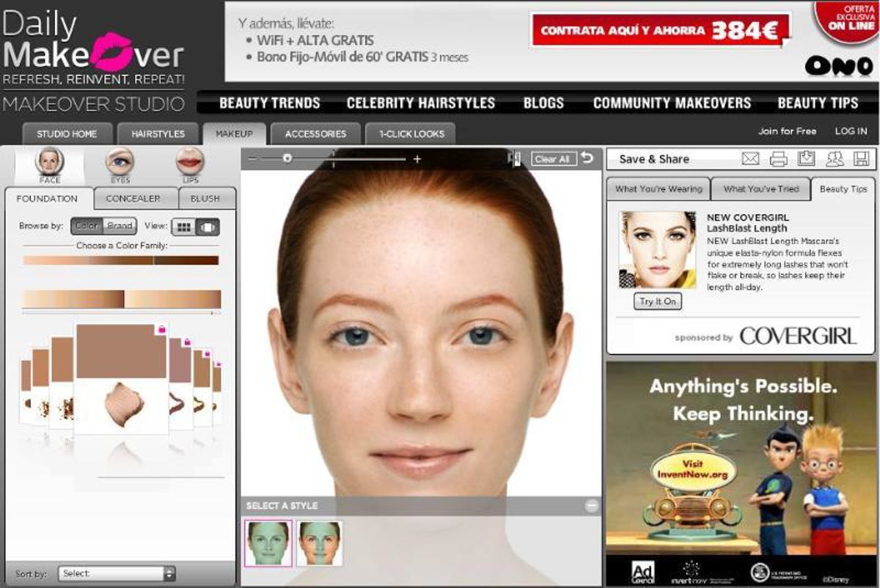Click the email envelope icon in Save & Share
880x588 pixels.
pyautogui.click(x=750, y=159)
